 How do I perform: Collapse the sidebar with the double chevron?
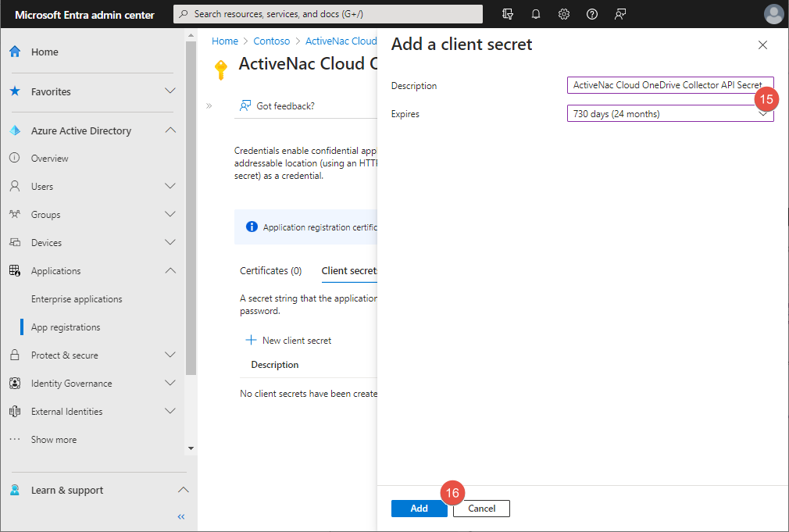[x=181, y=516]
